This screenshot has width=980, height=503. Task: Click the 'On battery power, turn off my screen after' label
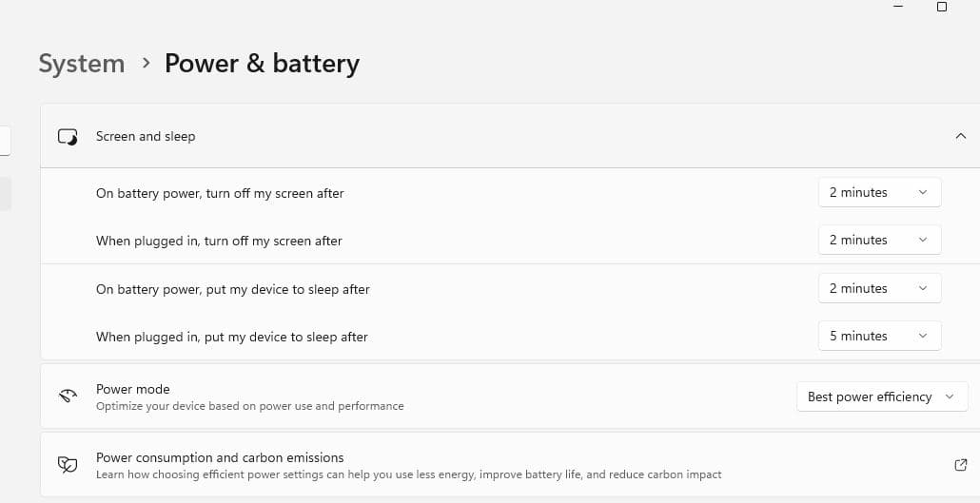[220, 193]
